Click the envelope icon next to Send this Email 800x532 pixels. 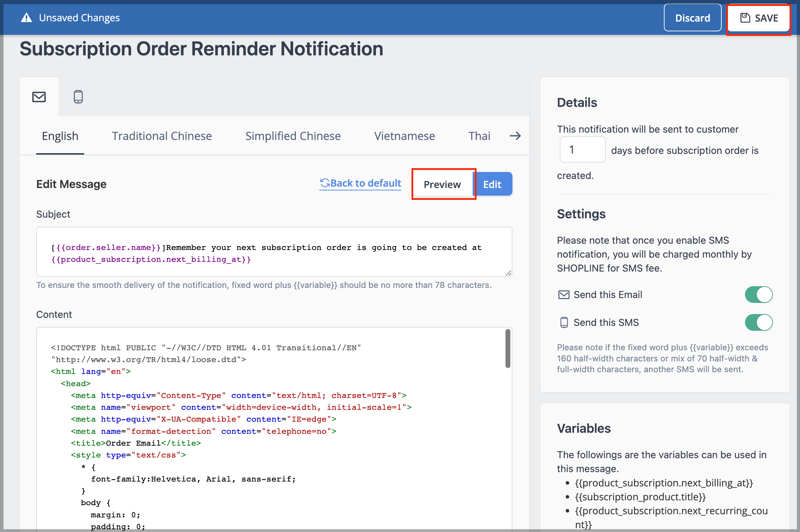point(564,295)
